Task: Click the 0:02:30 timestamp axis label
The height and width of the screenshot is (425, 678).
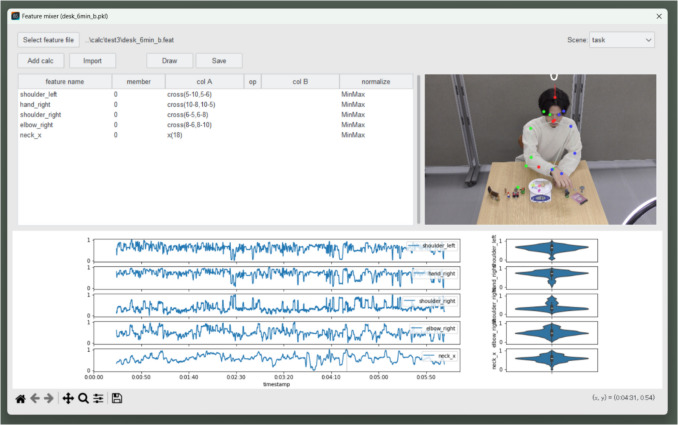Action: [x=236, y=377]
